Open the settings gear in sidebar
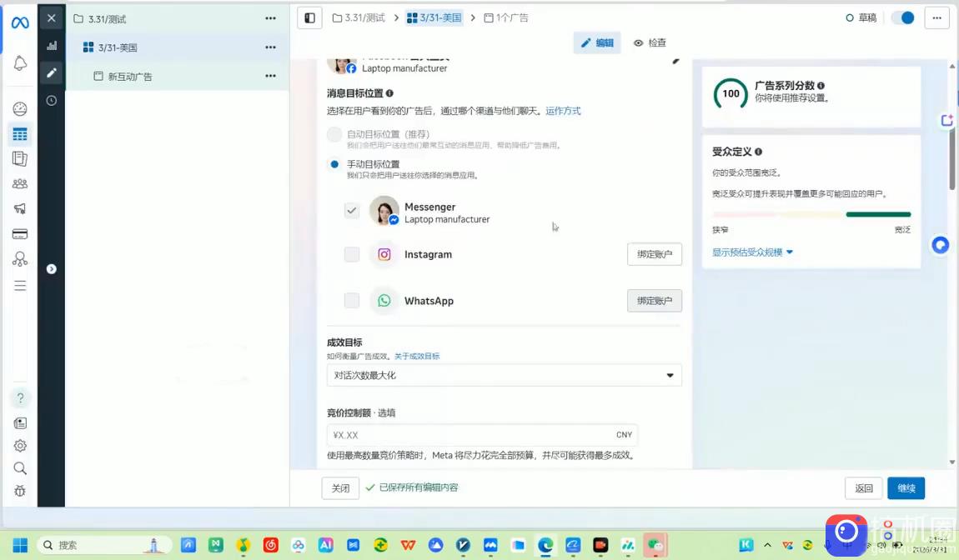The height and width of the screenshot is (560, 959). (x=19, y=446)
